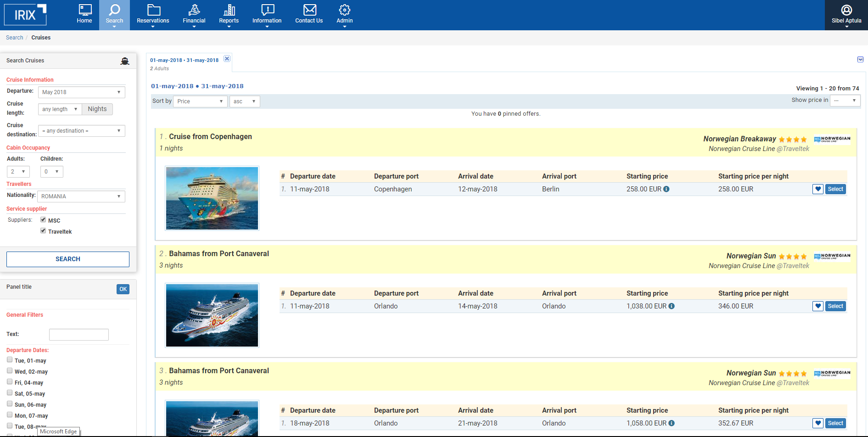868x437 pixels.
Task: Click the IRIX logo
Action: coord(25,15)
